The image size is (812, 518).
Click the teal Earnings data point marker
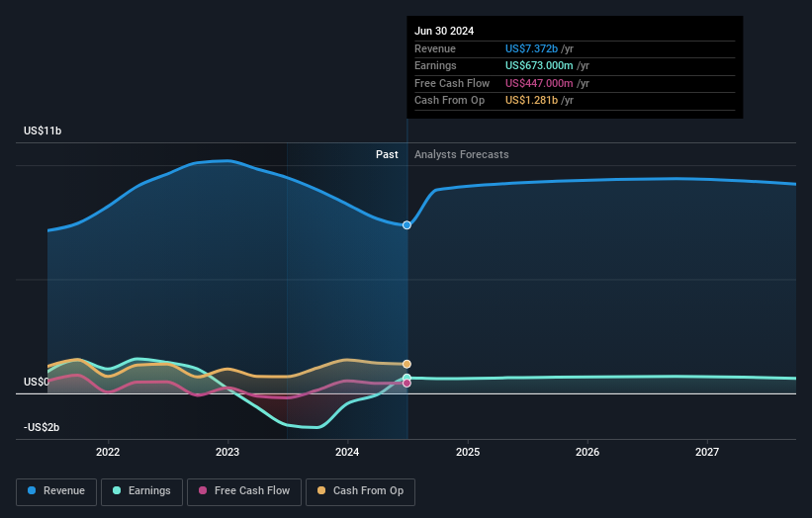point(407,378)
